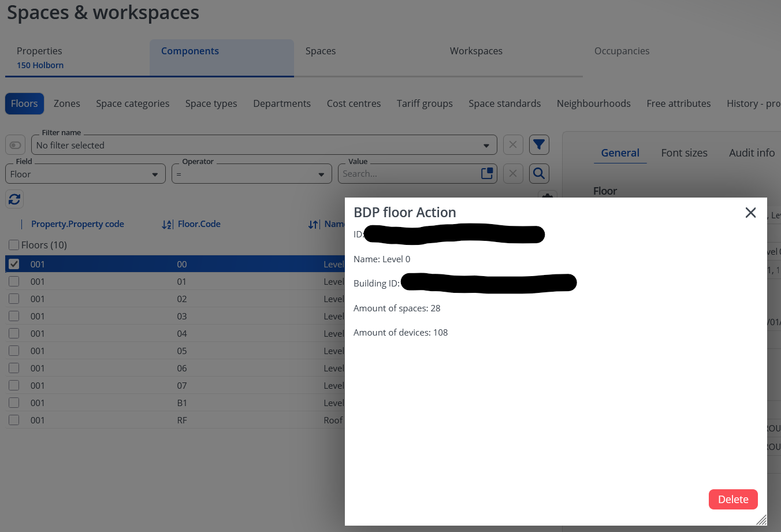Close the BDP floor Action dialog
Viewport: 781px width, 532px height.
[x=750, y=213]
